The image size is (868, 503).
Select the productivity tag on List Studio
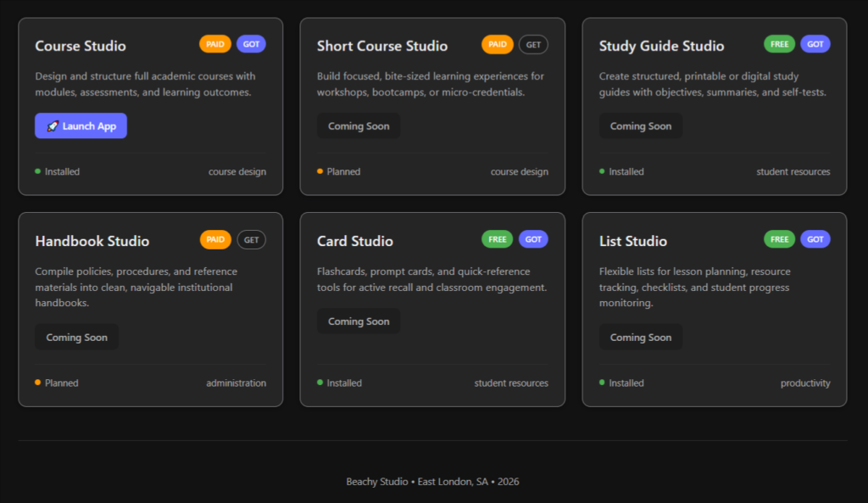point(804,383)
